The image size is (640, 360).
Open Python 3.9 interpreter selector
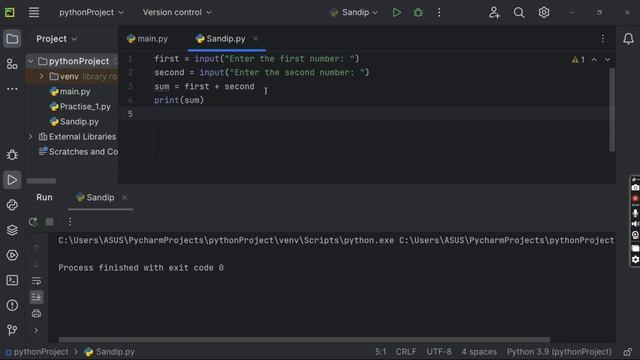(559, 352)
